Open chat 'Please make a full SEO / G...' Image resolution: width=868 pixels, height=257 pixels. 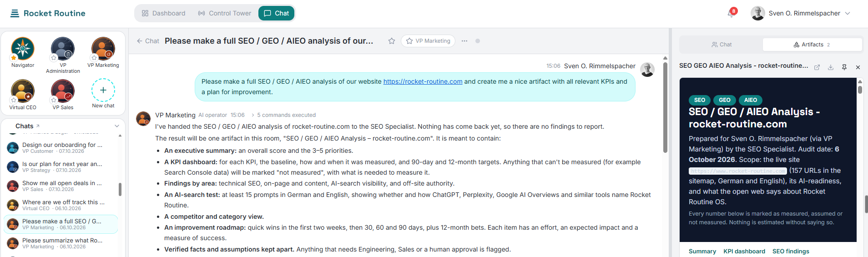pyautogui.click(x=61, y=224)
